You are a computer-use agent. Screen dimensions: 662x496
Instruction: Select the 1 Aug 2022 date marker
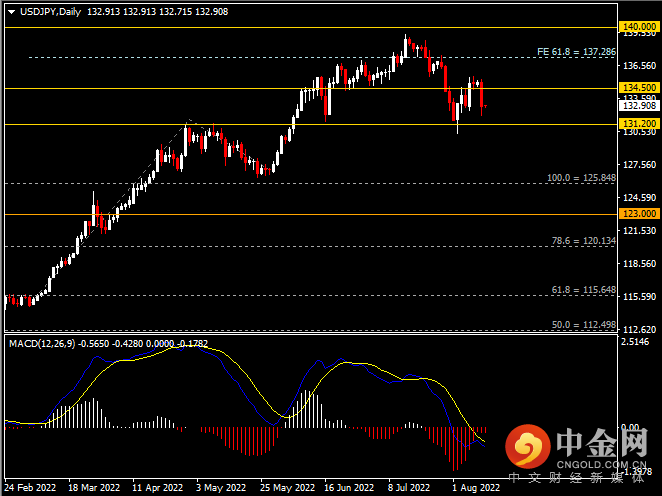[x=476, y=488]
